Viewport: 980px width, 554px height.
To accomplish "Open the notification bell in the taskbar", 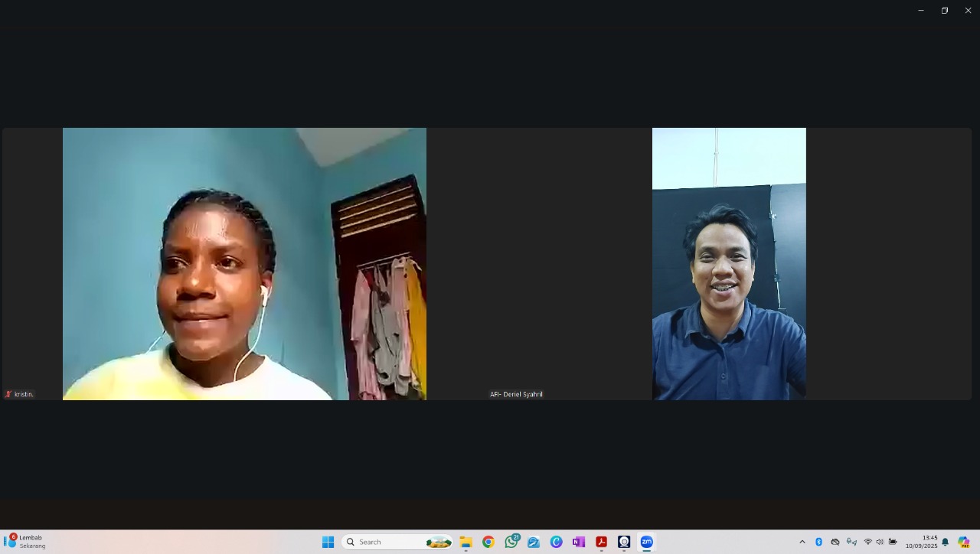I will pos(945,542).
